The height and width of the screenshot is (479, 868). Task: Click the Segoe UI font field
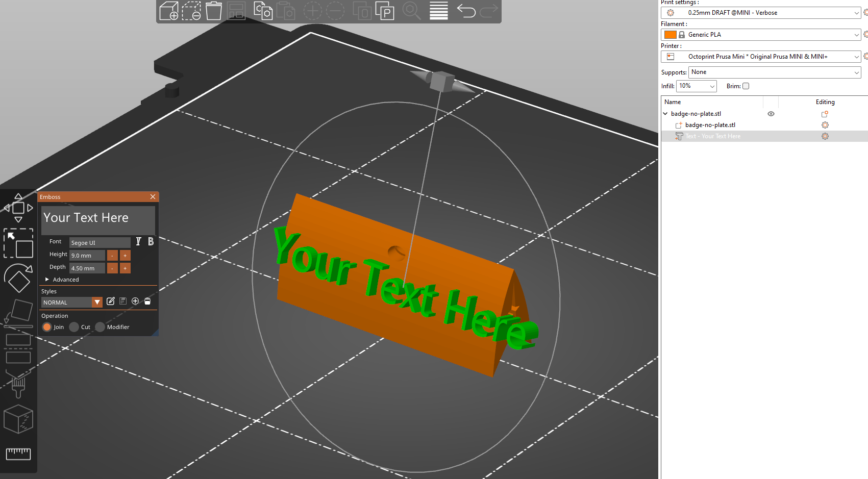100,242
